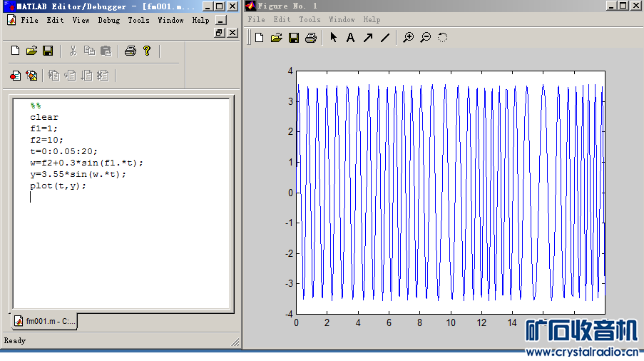
Task: Expand the editor's Window menu
Action: click(170, 20)
